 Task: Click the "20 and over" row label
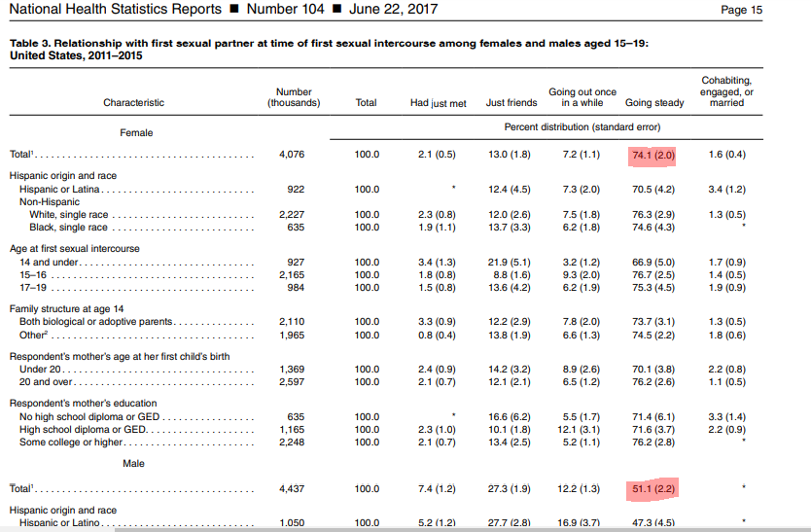coord(46,382)
